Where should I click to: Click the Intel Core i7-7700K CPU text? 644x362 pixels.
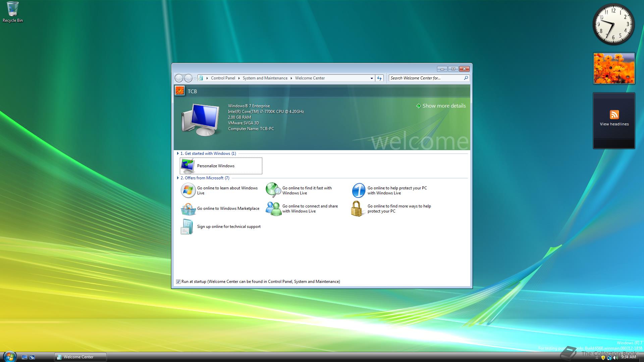pos(266,112)
